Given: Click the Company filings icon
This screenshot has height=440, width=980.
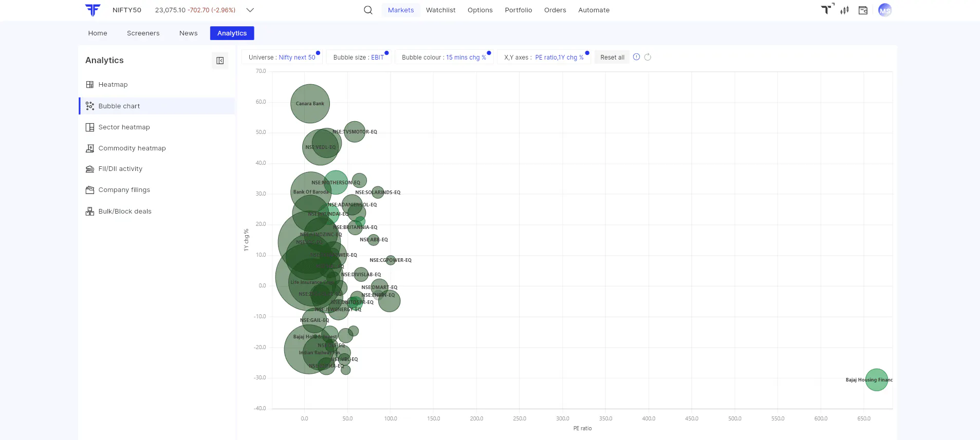Looking at the screenshot, I should point(90,190).
